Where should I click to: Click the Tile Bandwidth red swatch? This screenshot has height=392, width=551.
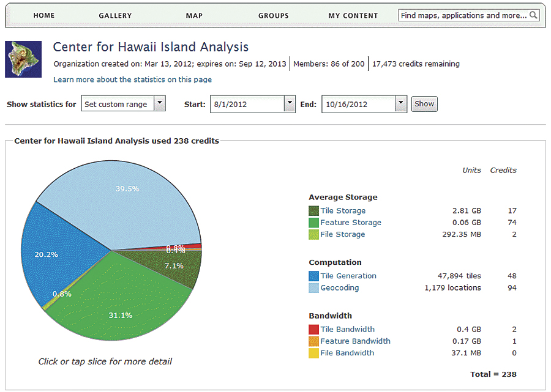[x=313, y=330]
